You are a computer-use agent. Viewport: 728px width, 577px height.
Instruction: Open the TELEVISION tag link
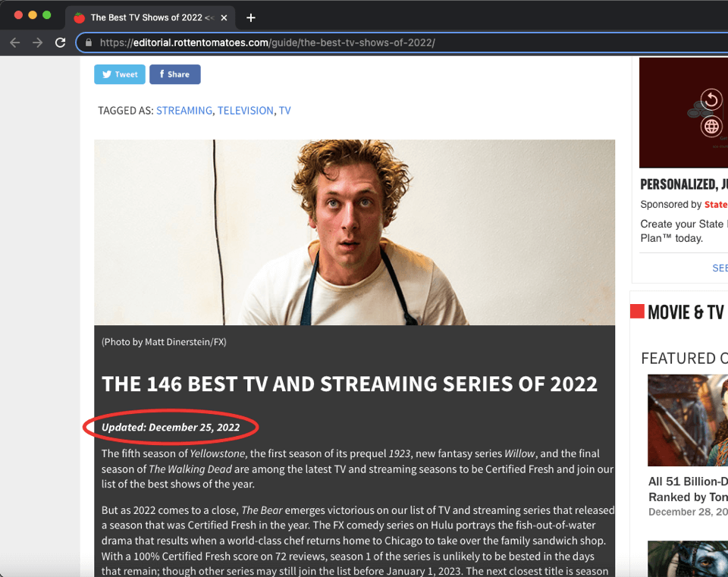(245, 110)
